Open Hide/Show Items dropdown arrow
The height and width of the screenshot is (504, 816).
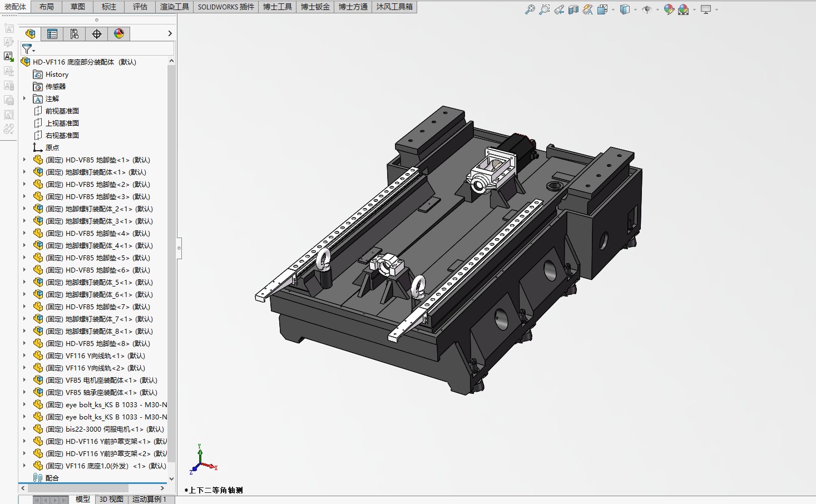[657, 9]
